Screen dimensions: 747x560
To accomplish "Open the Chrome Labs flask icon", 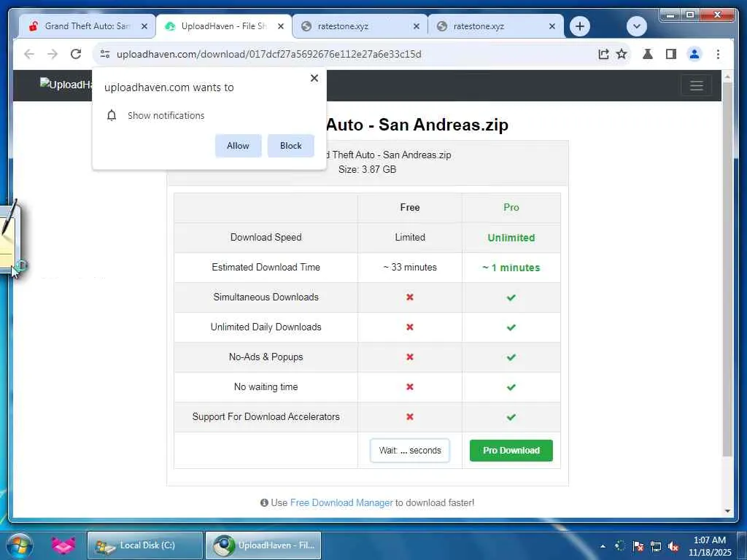I will click(648, 54).
